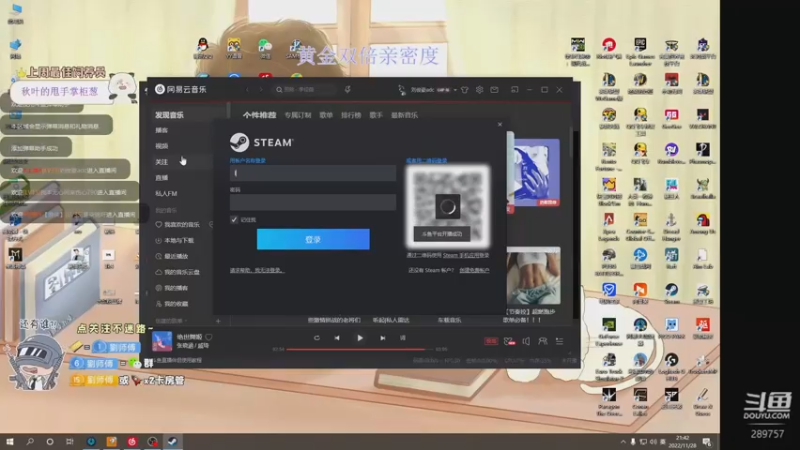Collapse the created playlists section
800x450 pixels.
(x=171, y=321)
